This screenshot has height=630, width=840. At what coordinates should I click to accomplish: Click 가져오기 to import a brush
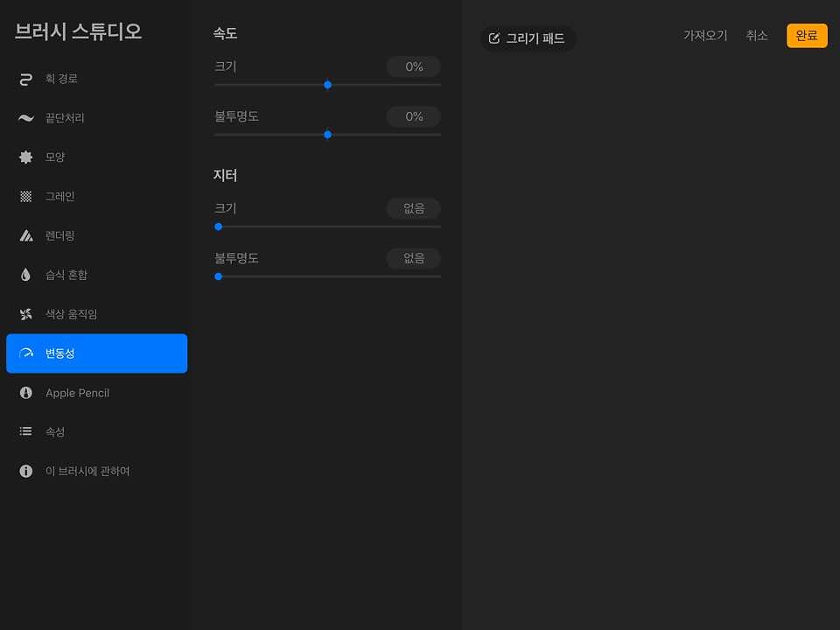pyautogui.click(x=705, y=36)
